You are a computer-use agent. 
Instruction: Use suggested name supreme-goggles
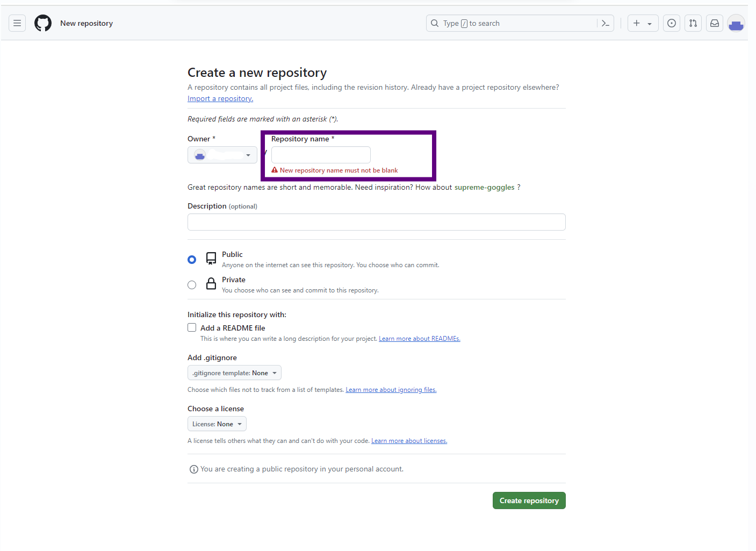pyautogui.click(x=485, y=187)
